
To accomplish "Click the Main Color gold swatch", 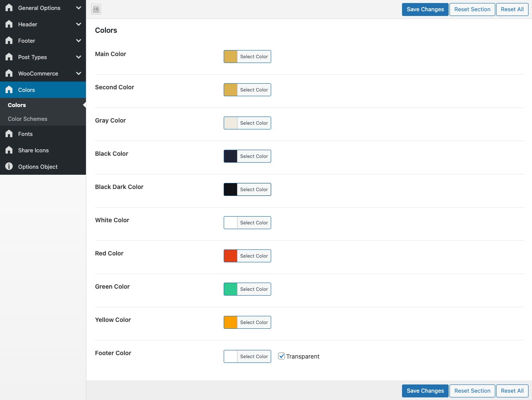I will click(231, 57).
